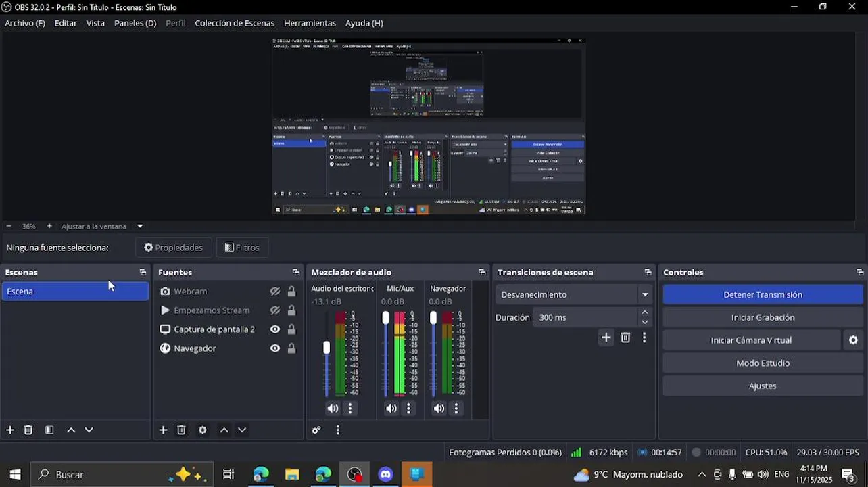Open audio mixer options menu at bottom
The height and width of the screenshot is (487, 868).
pyautogui.click(x=338, y=430)
